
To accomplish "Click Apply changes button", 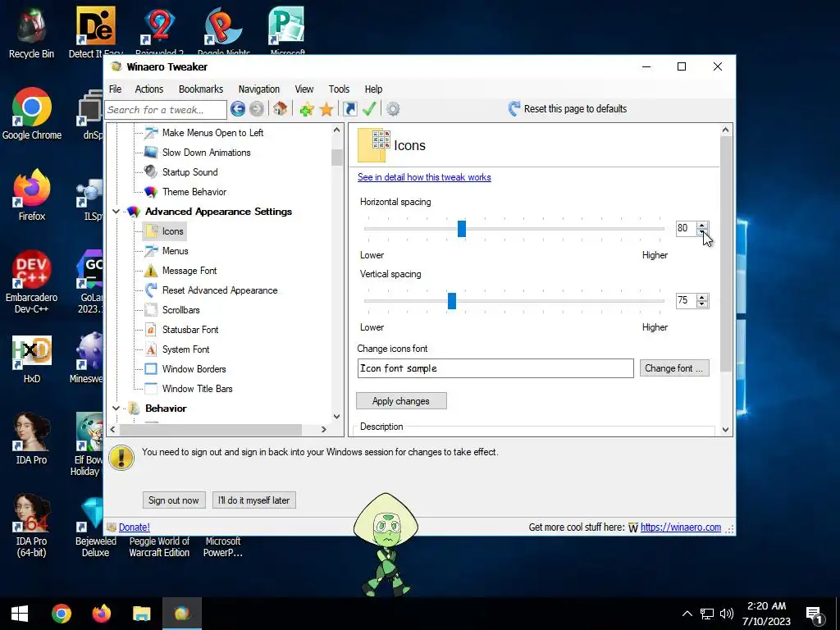I will pyautogui.click(x=401, y=401).
